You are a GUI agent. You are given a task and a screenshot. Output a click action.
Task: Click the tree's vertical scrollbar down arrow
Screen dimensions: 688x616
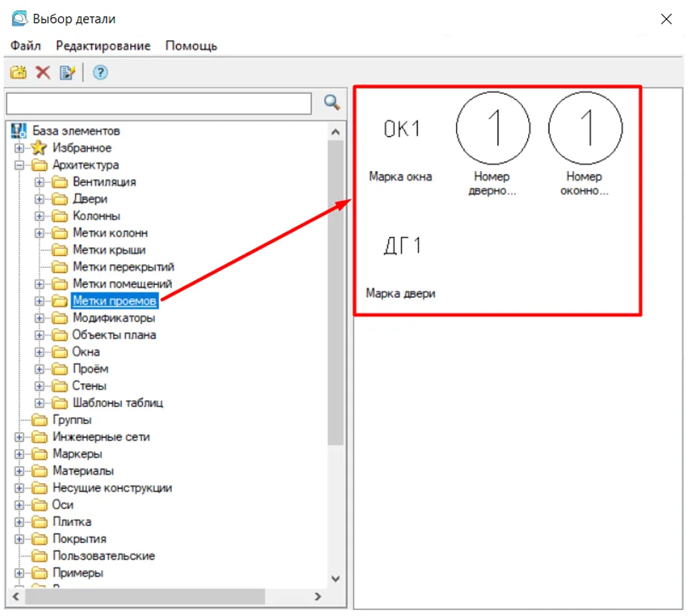(335, 578)
